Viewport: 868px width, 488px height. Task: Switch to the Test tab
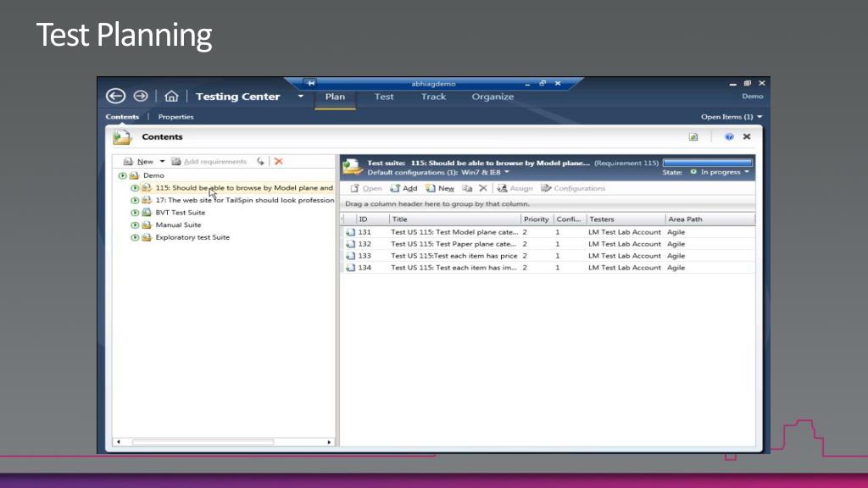[x=384, y=97]
